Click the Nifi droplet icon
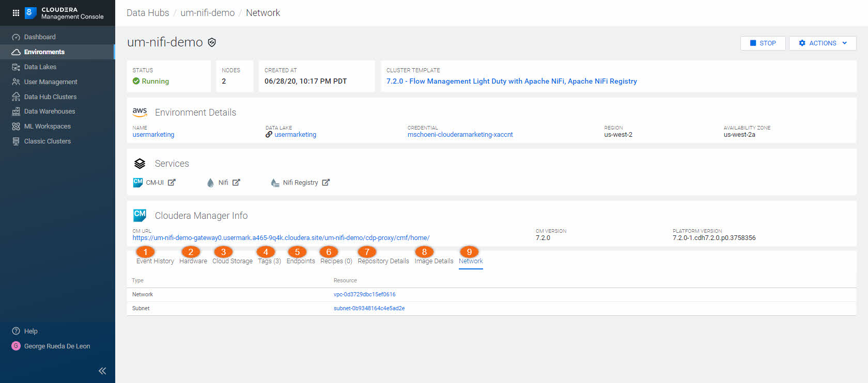868x383 pixels. pos(210,183)
